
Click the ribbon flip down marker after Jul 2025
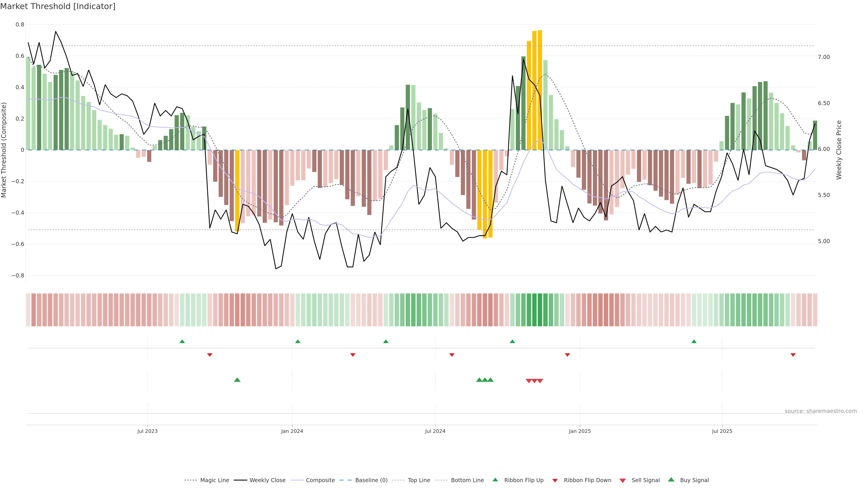pos(793,355)
